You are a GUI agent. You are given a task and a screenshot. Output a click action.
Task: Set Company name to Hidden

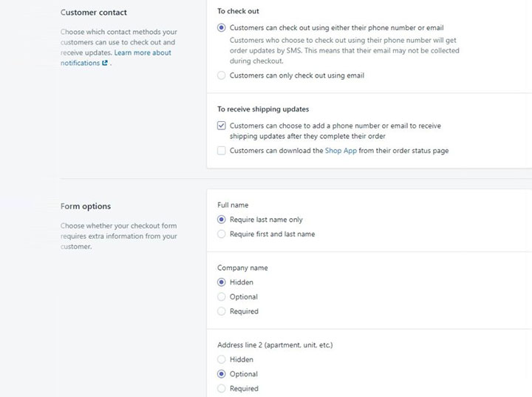pos(221,282)
